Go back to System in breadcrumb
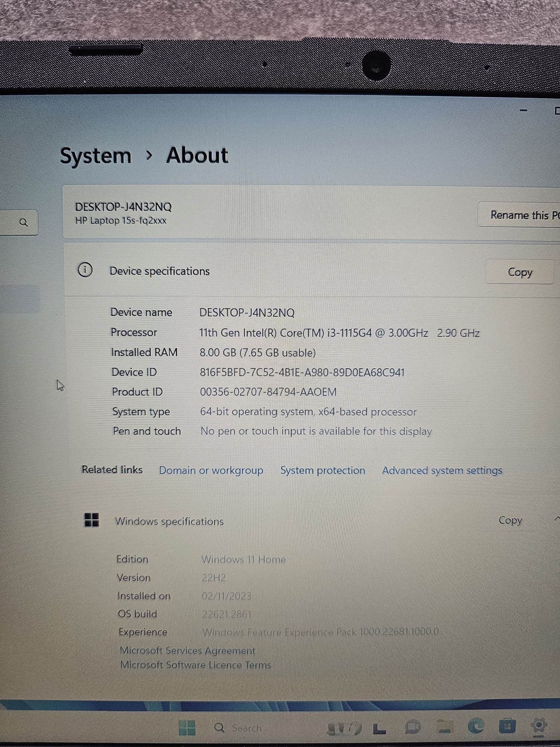560x747 pixels. tap(96, 155)
